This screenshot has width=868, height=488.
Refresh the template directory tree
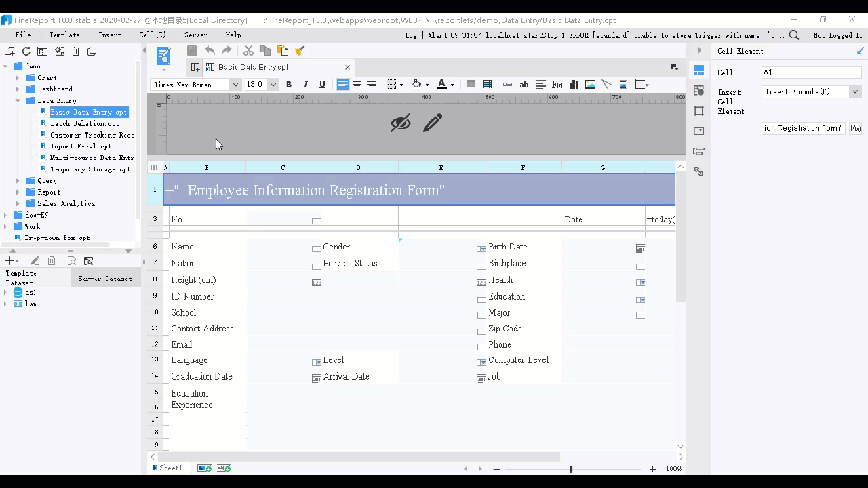(26, 51)
